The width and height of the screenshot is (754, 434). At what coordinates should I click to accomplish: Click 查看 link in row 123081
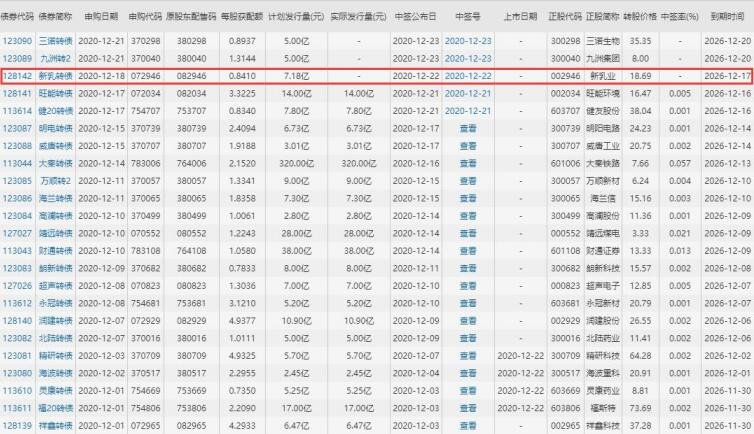click(468, 356)
